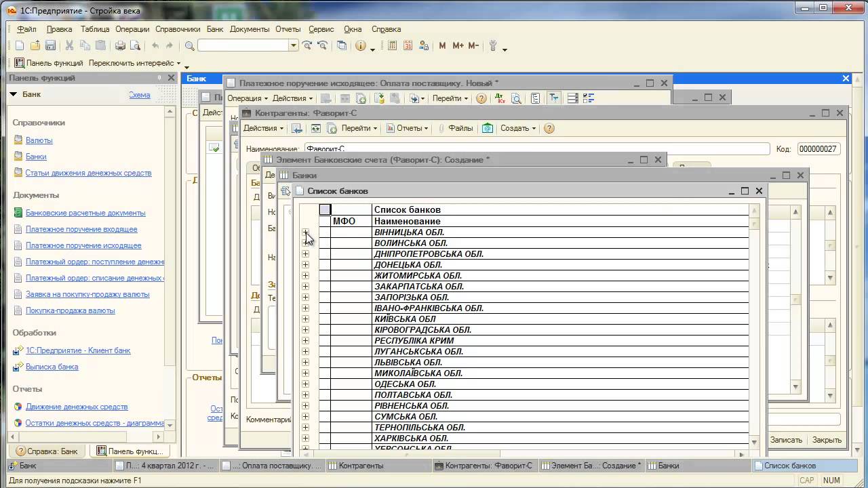Open Print preview from main toolbar
The image size is (868, 488).
tap(135, 45)
